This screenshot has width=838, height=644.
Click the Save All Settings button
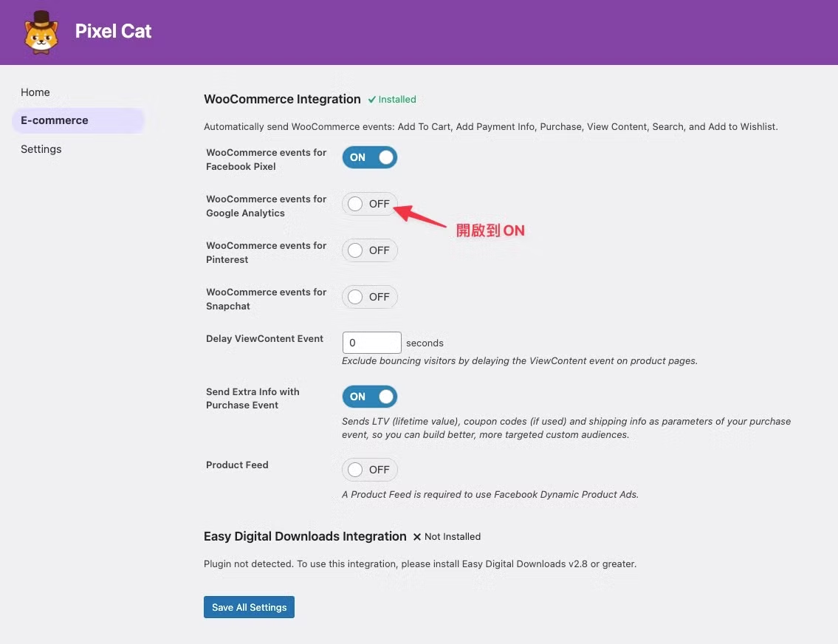tap(249, 607)
